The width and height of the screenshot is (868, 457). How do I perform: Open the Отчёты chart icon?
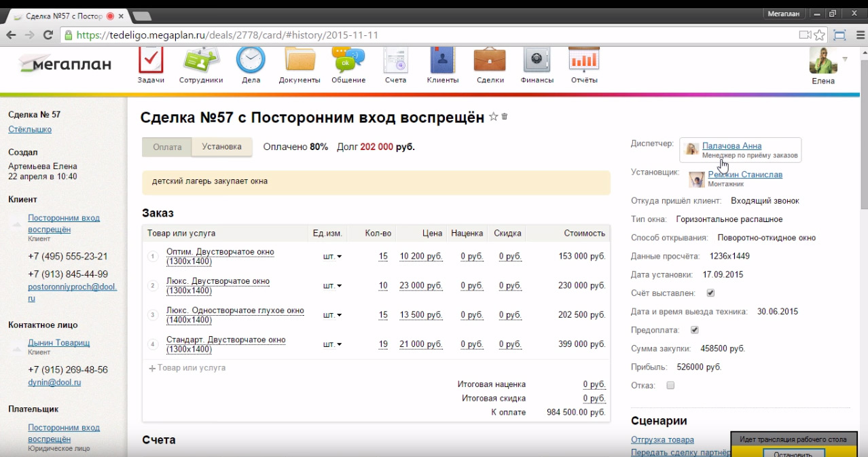click(x=583, y=62)
